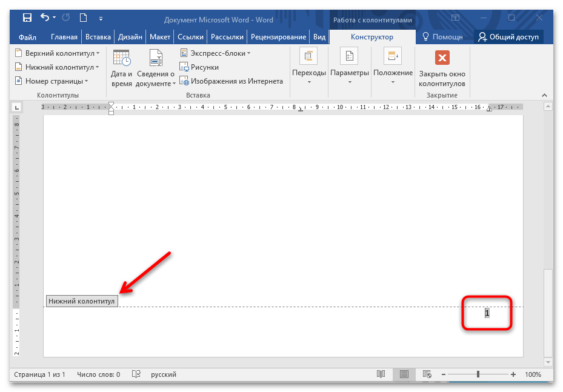
Task: Click the 100% zoom level
Action: 533,374
